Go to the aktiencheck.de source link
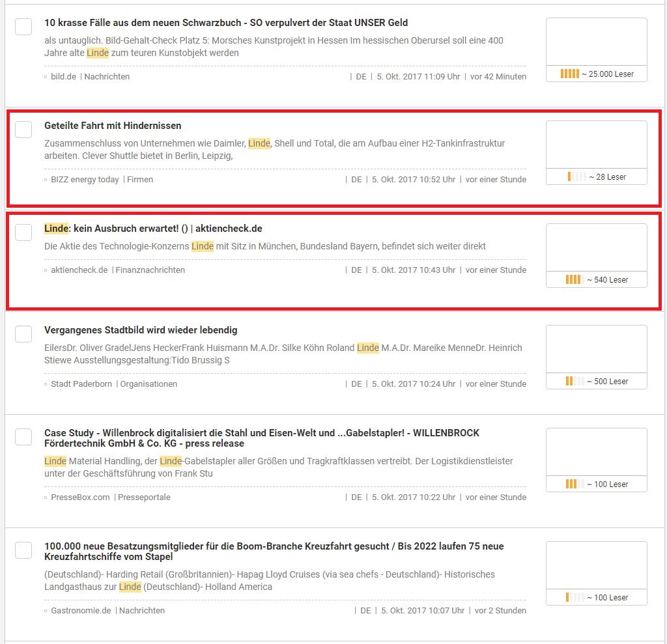This screenshot has height=644, width=667. click(79, 270)
